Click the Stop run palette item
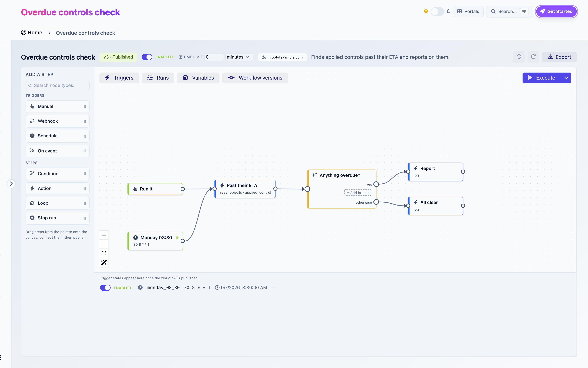 pyautogui.click(x=58, y=218)
